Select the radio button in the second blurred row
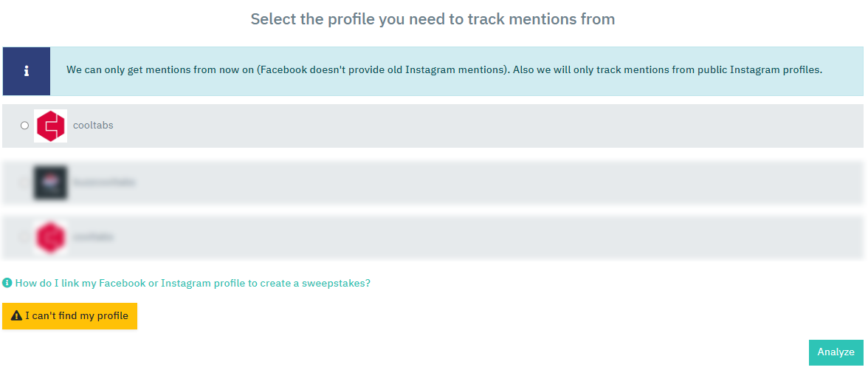 [24, 182]
